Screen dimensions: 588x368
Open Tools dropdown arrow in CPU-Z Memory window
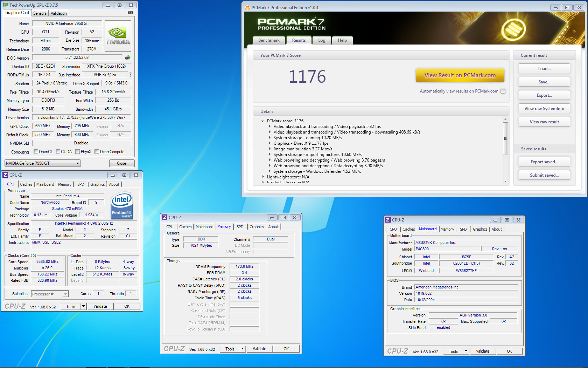tap(243, 349)
